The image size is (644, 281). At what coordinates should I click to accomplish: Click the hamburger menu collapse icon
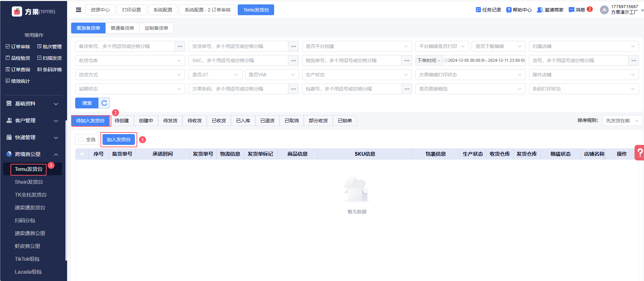(79, 10)
